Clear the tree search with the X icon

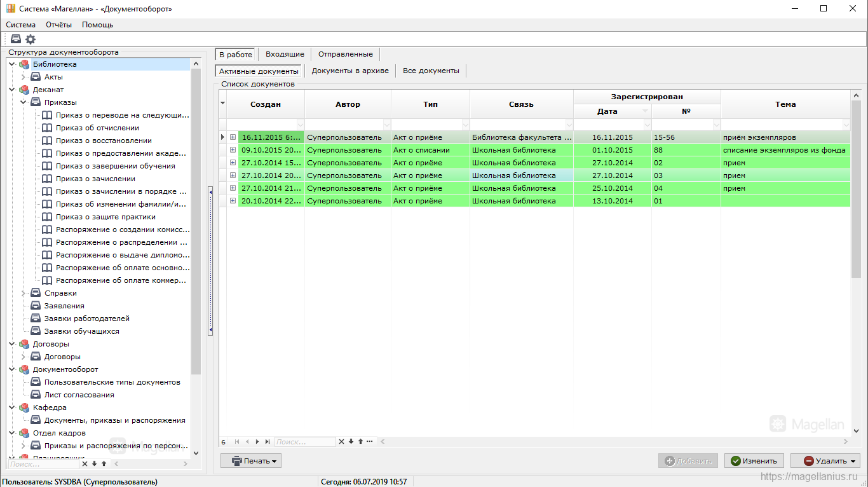pos(85,463)
